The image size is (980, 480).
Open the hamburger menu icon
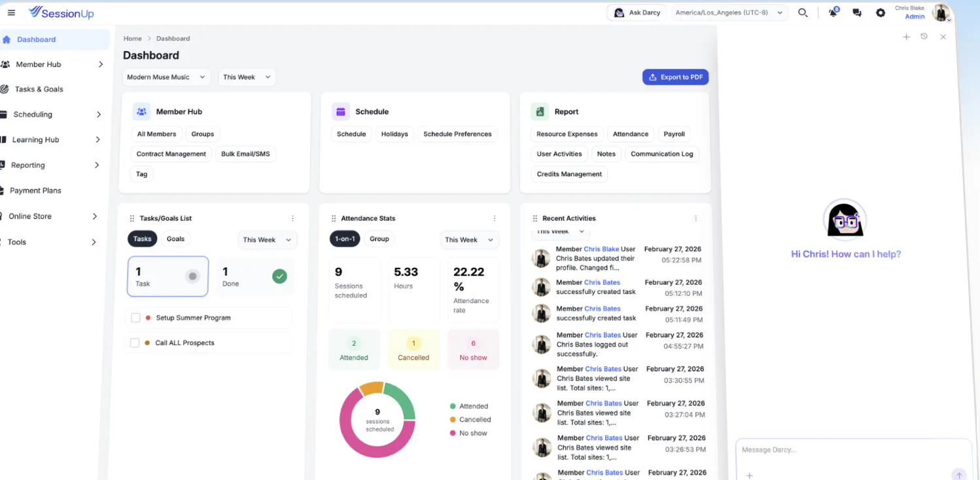(11, 12)
